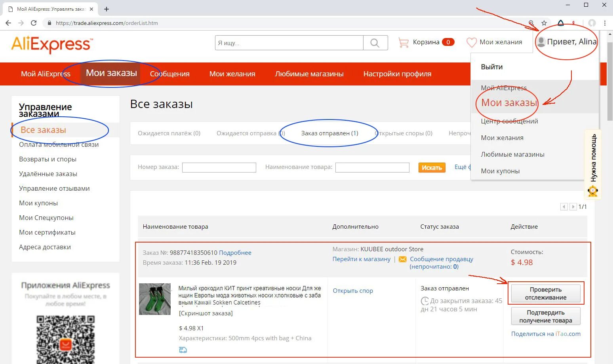Choose Мои желания in account dropdown
The height and width of the screenshot is (364, 613).
pos(502,138)
